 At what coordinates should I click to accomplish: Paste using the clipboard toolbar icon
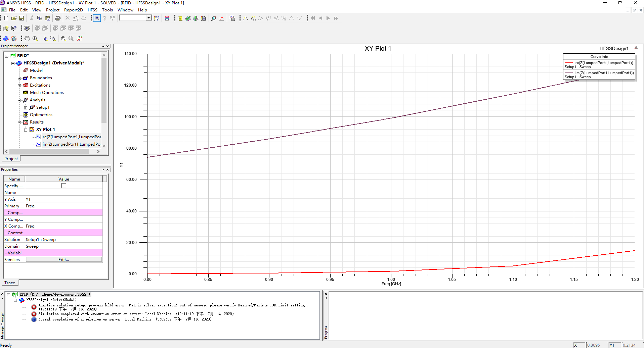pyautogui.click(x=47, y=18)
